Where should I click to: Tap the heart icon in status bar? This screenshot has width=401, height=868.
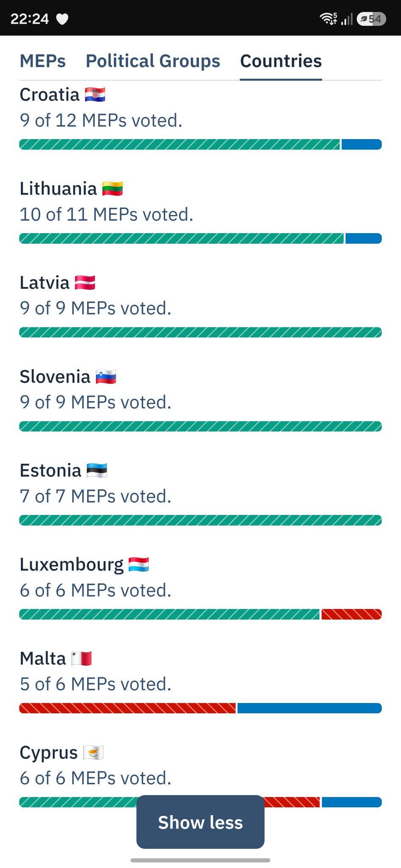(x=62, y=19)
